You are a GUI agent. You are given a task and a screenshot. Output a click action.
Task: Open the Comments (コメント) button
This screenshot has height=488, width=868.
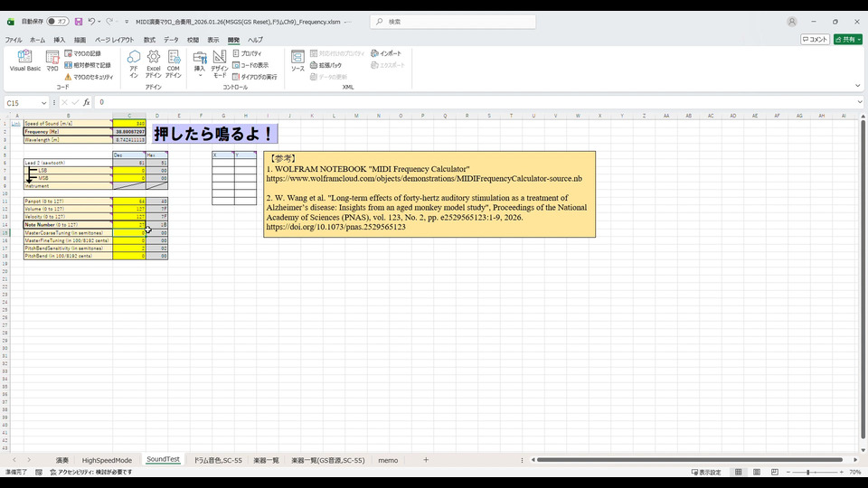(x=815, y=40)
